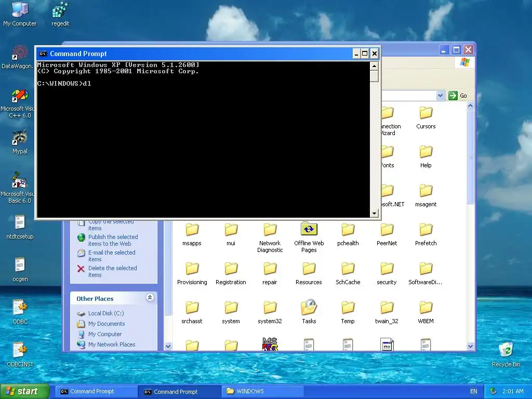Image resolution: width=532 pixels, height=399 pixels.
Task: Click Go button in Explorer address bar
Action: click(x=458, y=96)
